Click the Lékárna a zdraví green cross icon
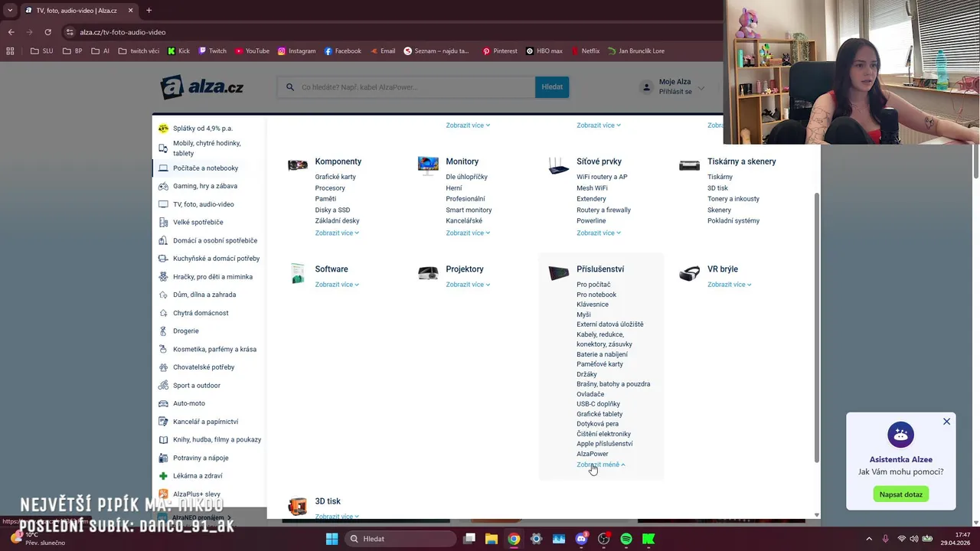The height and width of the screenshot is (551, 980). pos(163,476)
